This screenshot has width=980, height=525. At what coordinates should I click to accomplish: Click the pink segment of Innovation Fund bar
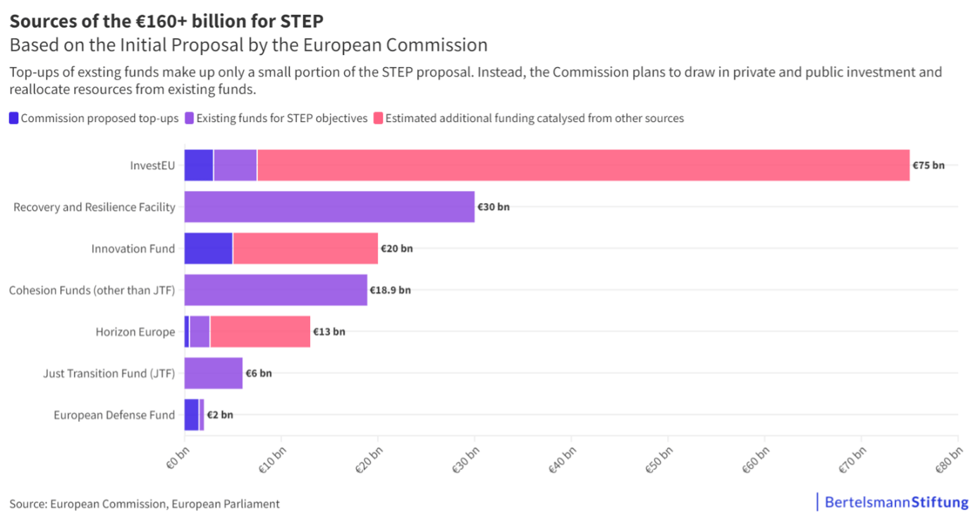click(305, 249)
